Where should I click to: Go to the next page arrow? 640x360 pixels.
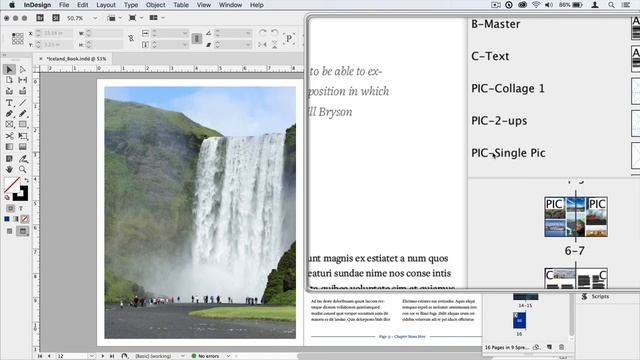(102, 356)
